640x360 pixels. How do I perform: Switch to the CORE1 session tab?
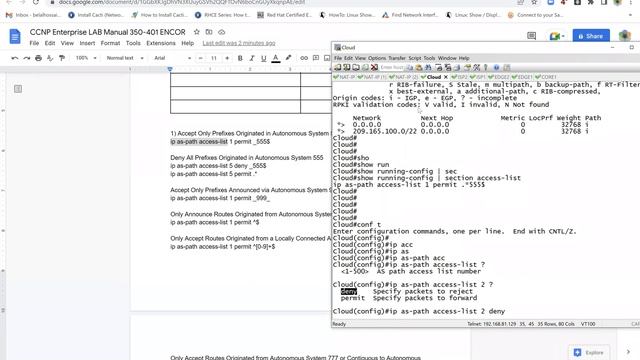[545, 77]
